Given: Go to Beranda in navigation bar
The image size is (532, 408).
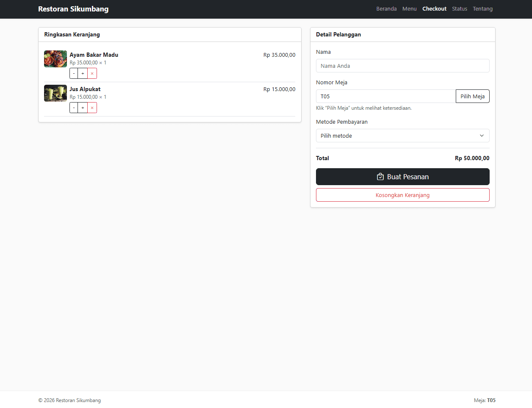Looking at the screenshot, I should 386,9.
